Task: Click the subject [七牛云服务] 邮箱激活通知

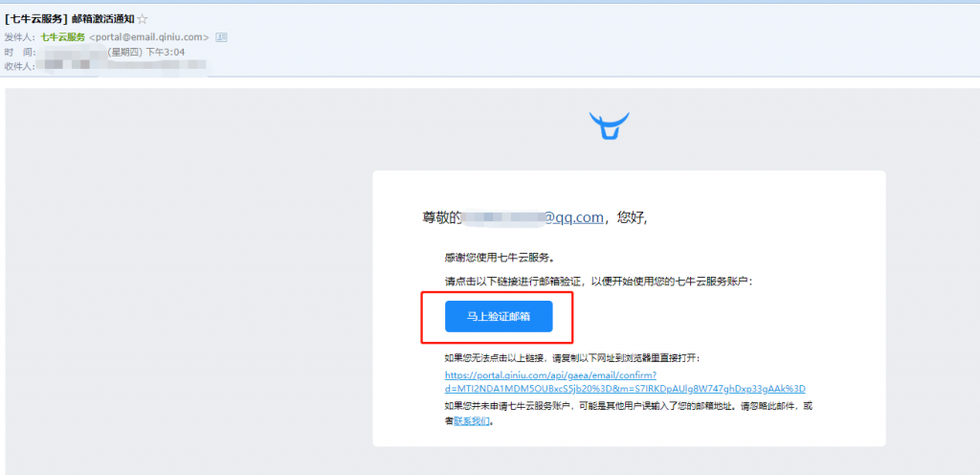Action: [x=69, y=19]
